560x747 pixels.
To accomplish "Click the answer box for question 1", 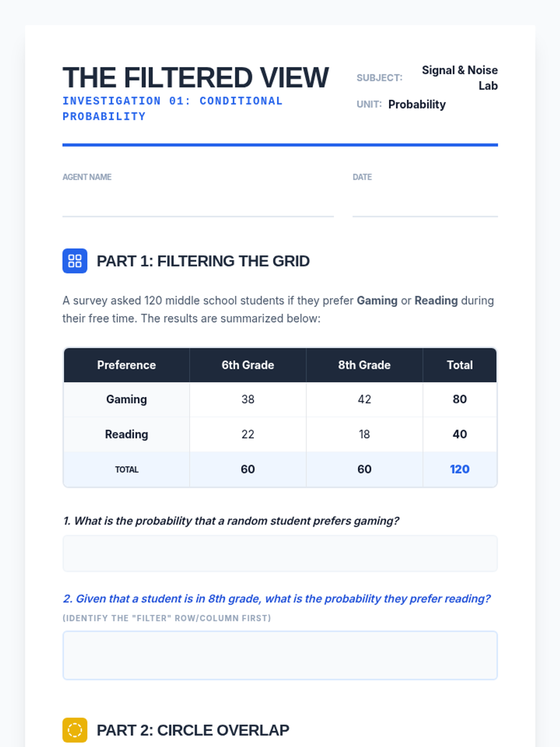I will (x=280, y=554).
